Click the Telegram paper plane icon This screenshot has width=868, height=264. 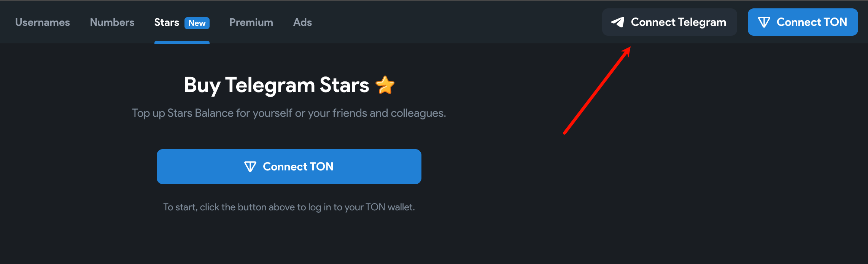click(x=618, y=22)
